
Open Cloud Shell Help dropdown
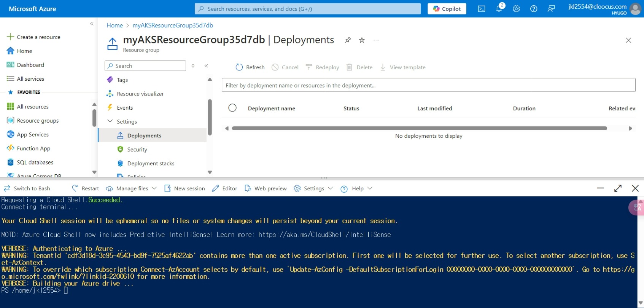[356, 188]
